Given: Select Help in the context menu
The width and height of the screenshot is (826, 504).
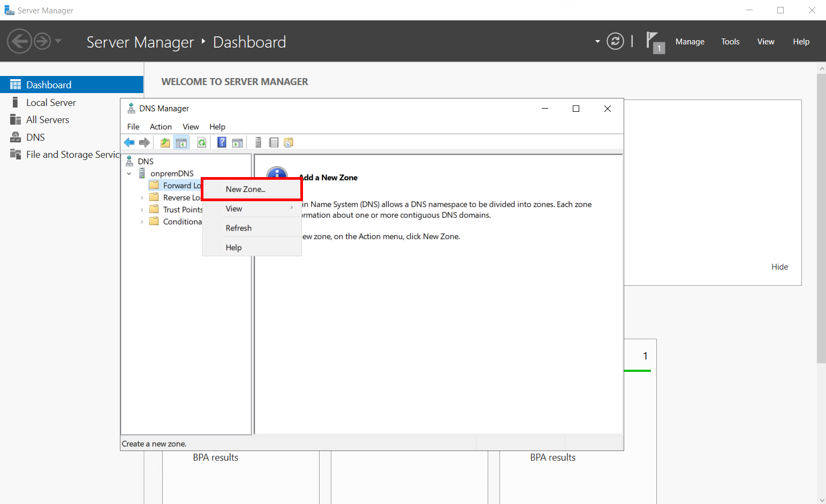Looking at the screenshot, I should click(252, 247).
